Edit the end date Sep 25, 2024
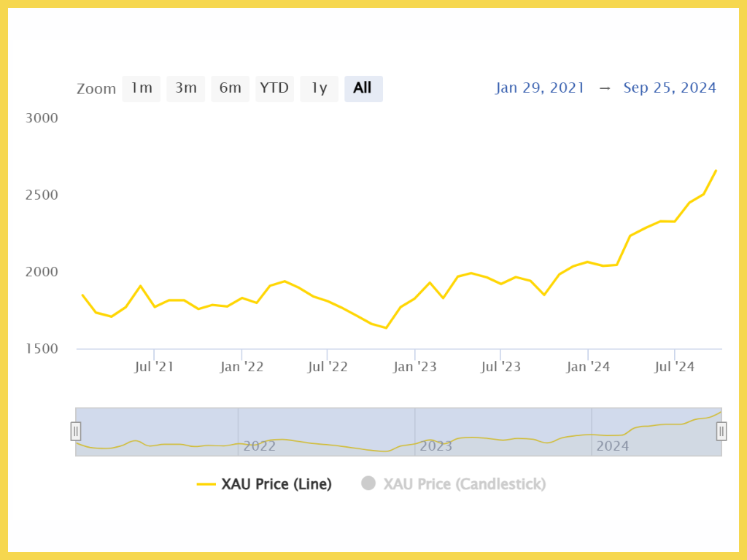This screenshot has width=747, height=560. click(670, 88)
